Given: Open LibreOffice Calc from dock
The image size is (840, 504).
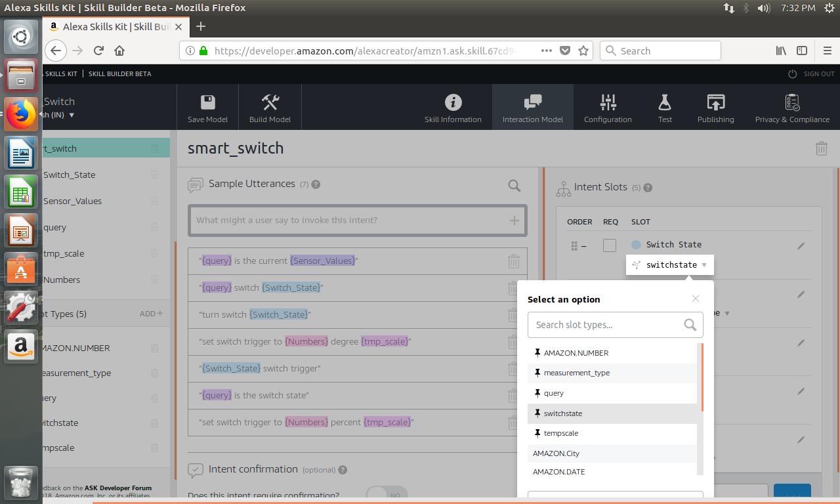Looking at the screenshot, I should [22, 192].
